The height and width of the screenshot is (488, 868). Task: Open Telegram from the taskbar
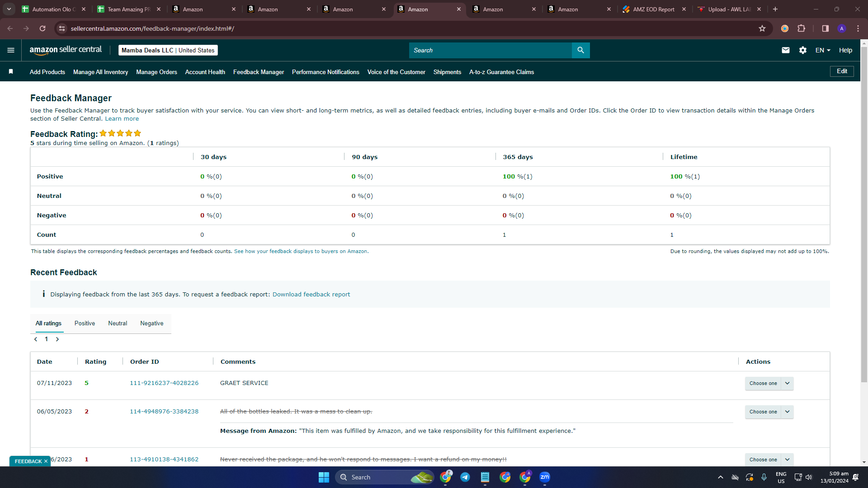tap(465, 477)
